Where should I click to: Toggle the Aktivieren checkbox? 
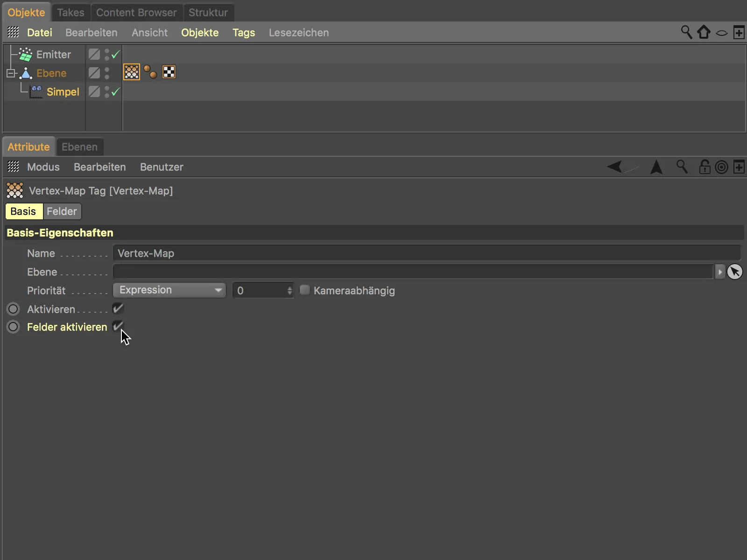118,308
